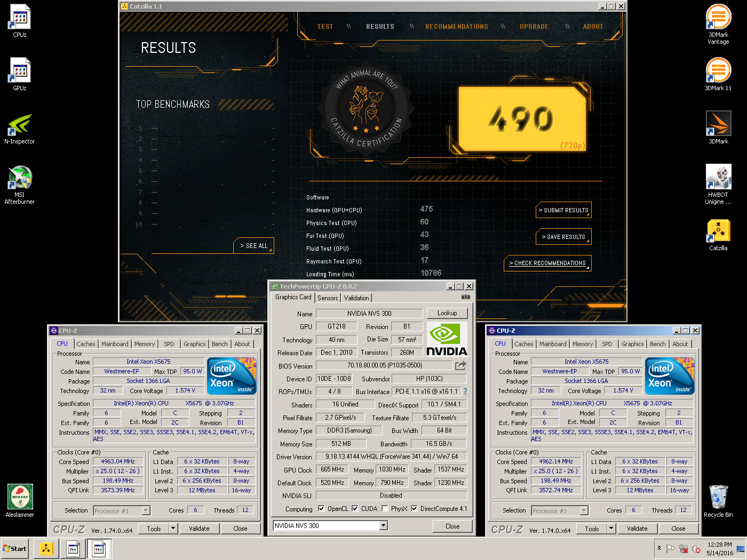Open the Aleslammer desktop icon
The image size is (747, 560).
pyautogui.click(x=20, y=501)
